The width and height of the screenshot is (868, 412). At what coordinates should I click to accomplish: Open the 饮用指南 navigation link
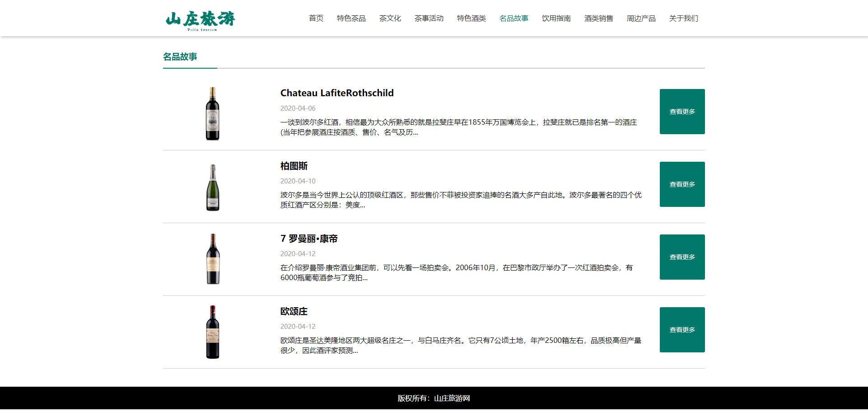point(556,19)
